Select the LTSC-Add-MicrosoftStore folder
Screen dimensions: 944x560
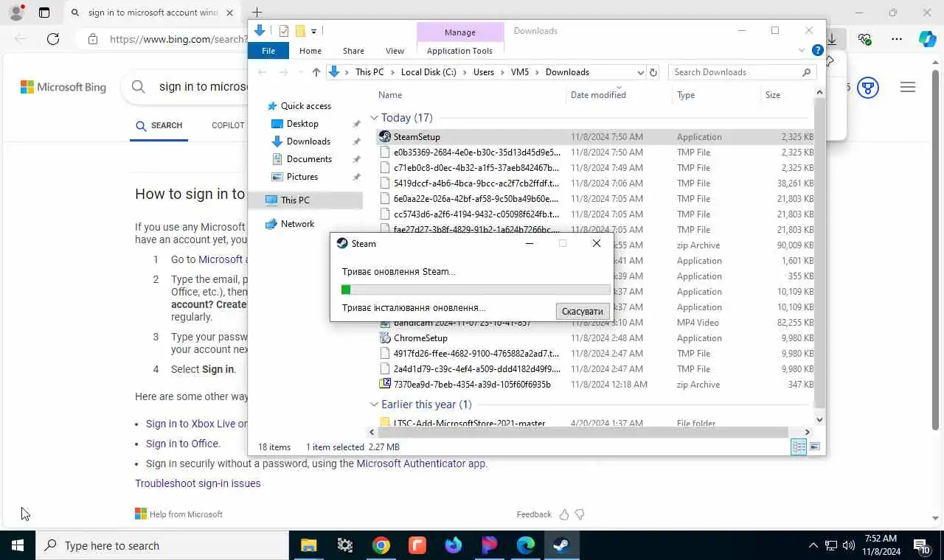point(469,423)
